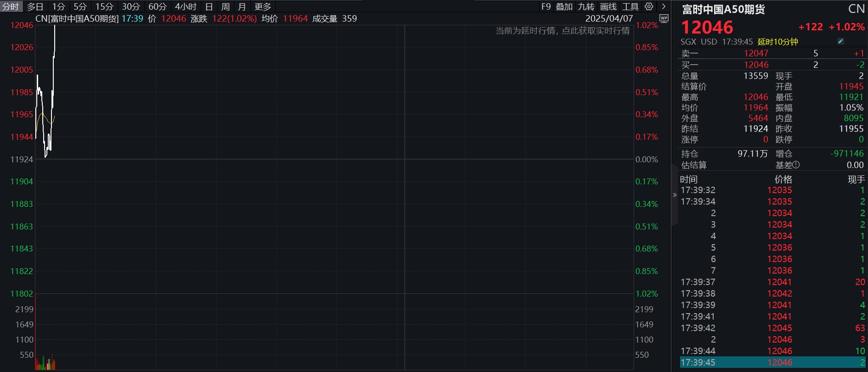Image resolution: width=868 pixels, height=372 pixels.
Task: Select the 60分 period tab
Action: pyautogui.click(x=158, y=6)
